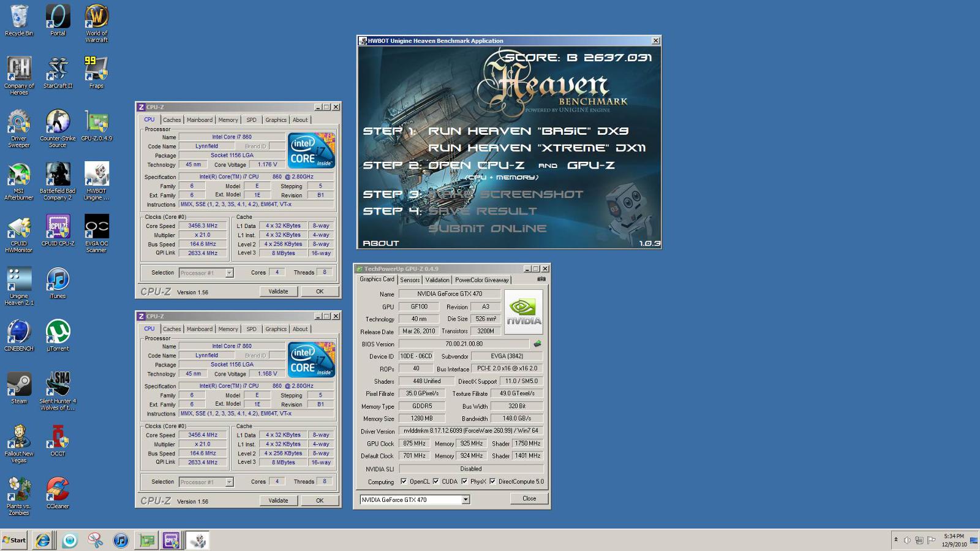Open SPD tab in lower CPU-Z
This screenshot has height=551, width=980.
pos(251,329)
